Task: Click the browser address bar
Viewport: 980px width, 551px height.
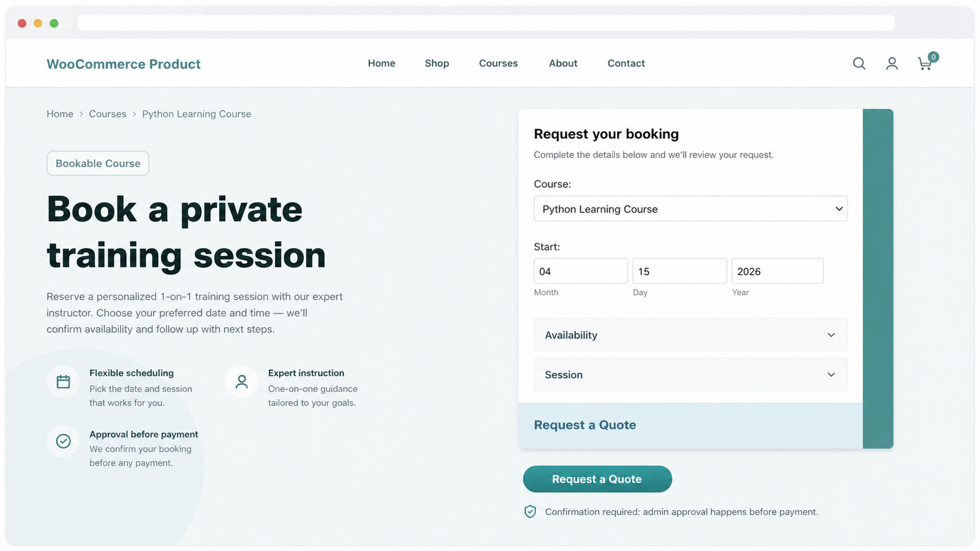Action: point(486,23)
